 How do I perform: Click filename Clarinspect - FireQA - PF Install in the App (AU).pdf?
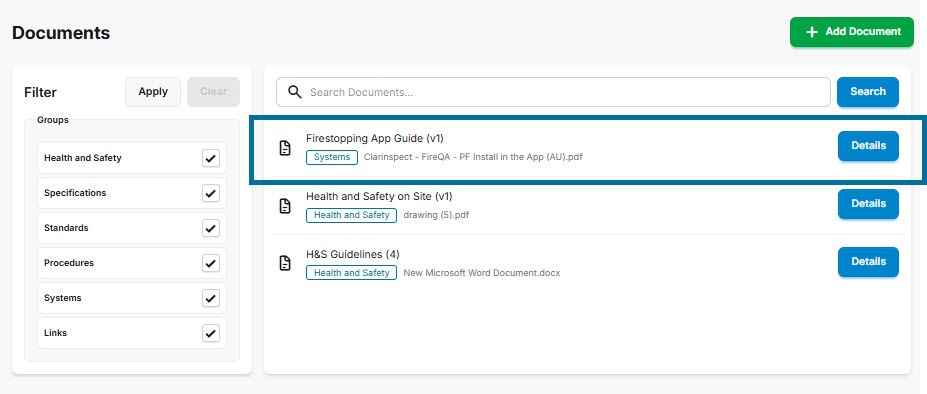coord(473,157)
